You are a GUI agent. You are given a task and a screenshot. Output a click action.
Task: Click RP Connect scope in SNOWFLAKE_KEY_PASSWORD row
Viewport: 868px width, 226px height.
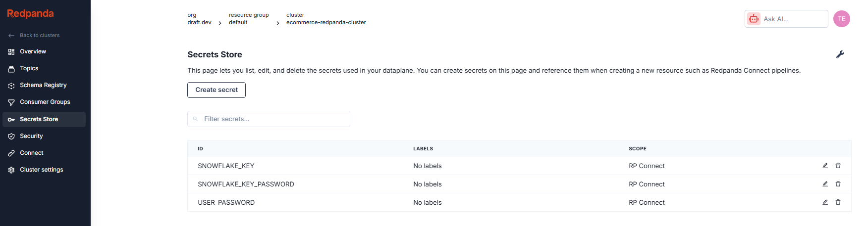(x=647, y=184)
